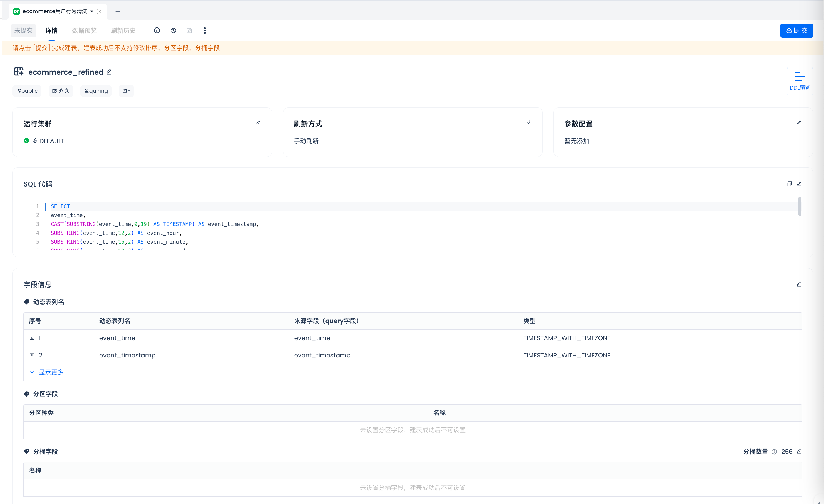Image resolution: width=824 pixels, height=504 pixels.
Task: Edit bucket count 256 pencil icon
Action: [x=799, y=452]
